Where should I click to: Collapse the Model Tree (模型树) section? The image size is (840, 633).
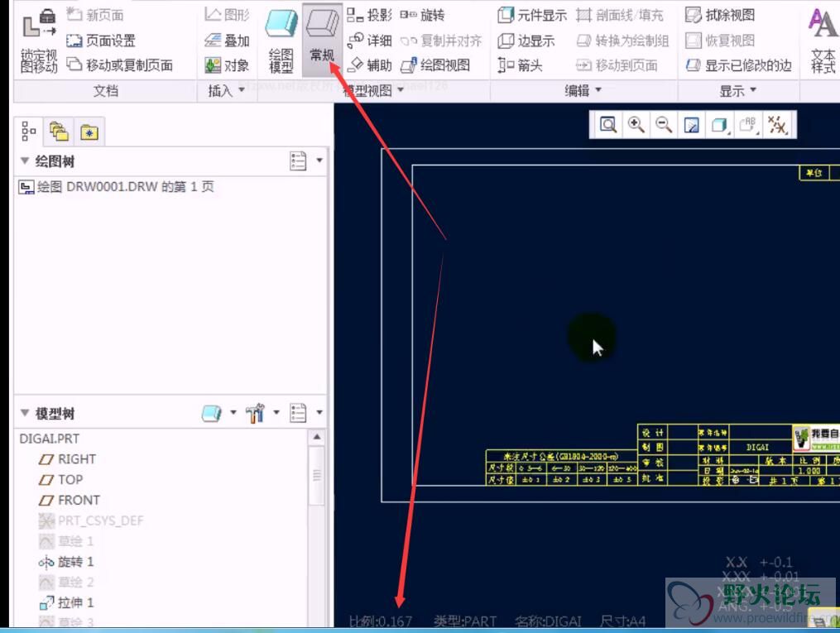25,412
